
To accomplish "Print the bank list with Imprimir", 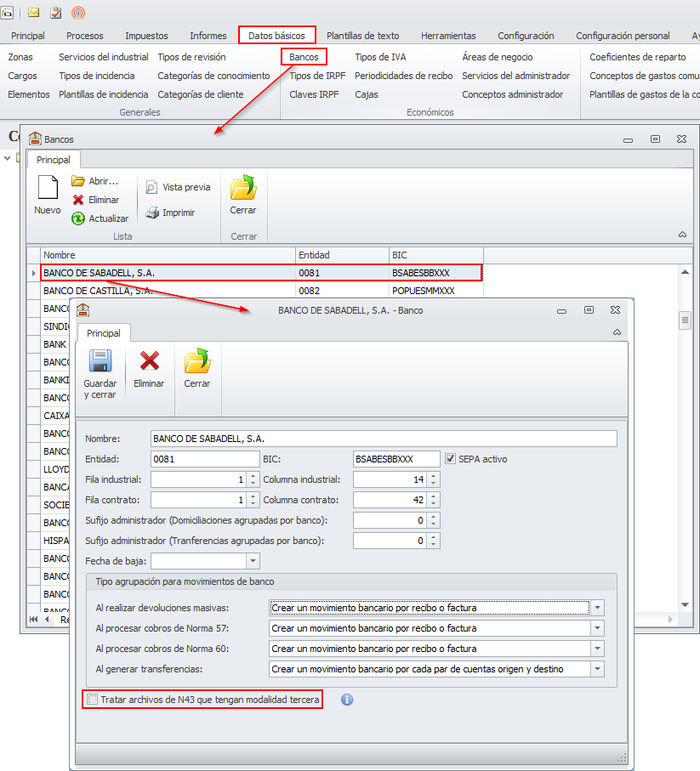I will (x=170, y=213).
